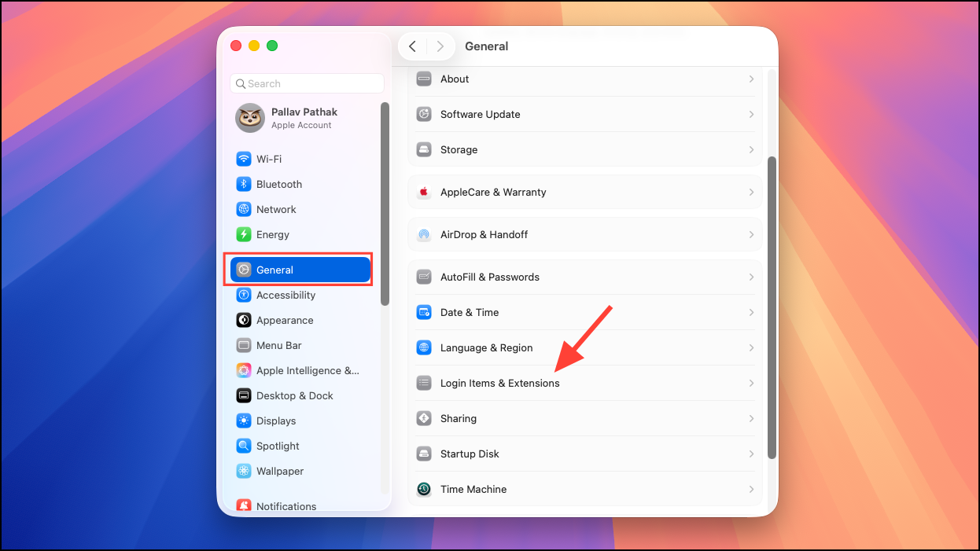Screen dimensions: 980x551
Task: Focus the Search field in sidebar
Action: [308, 83]
